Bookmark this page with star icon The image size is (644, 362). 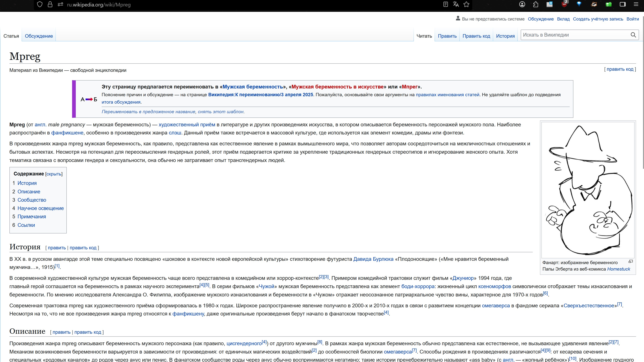[x=466, y=4]
